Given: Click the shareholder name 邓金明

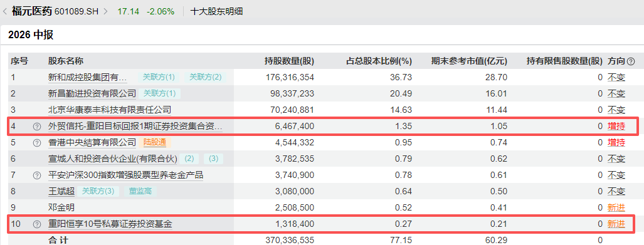Looking at the screenshot, I should [x=61, y=208].
